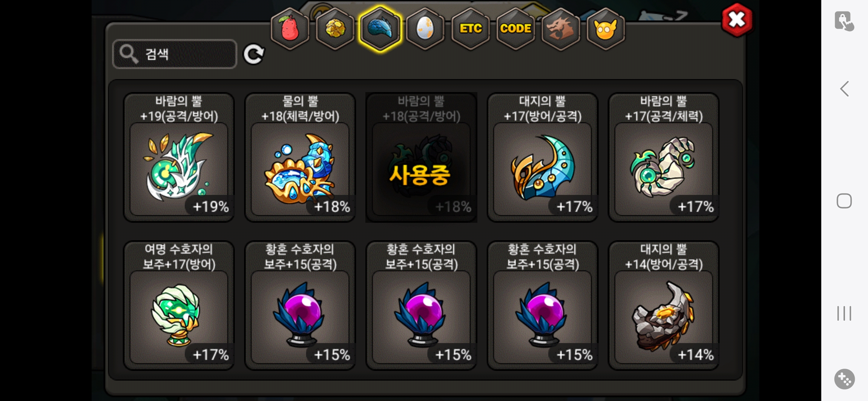The image size is (868, 401).
Task: Select 물의 뿔 +18(체력/방어) item
Action: pos(300,157)
